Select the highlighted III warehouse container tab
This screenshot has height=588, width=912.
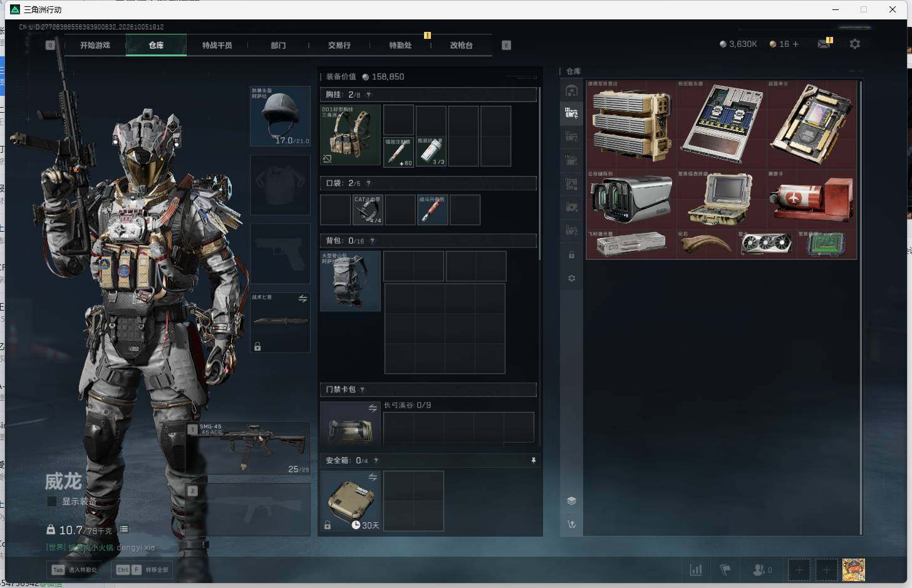pos(571,113)
